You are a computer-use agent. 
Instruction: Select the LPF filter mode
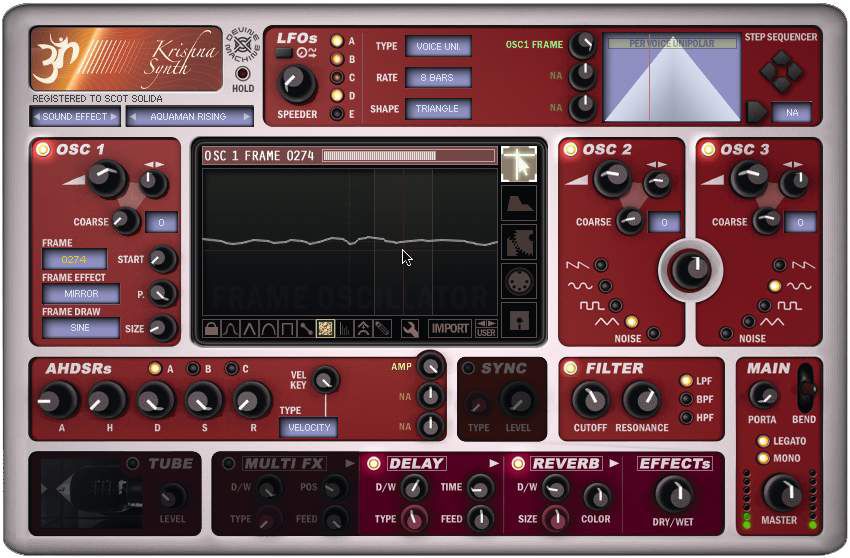pyautogui.click(x=686, y=381)
